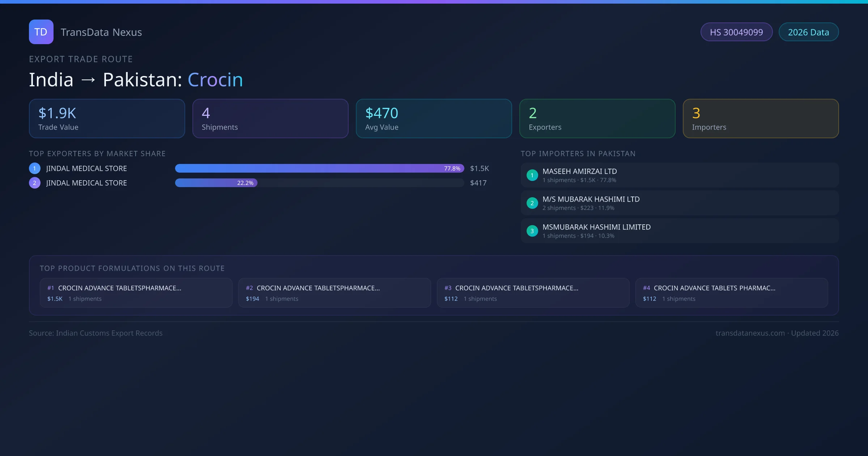The image size is (868, 456).
Task: Click the green rank 3 importer badge
Action: pos(532,231)
